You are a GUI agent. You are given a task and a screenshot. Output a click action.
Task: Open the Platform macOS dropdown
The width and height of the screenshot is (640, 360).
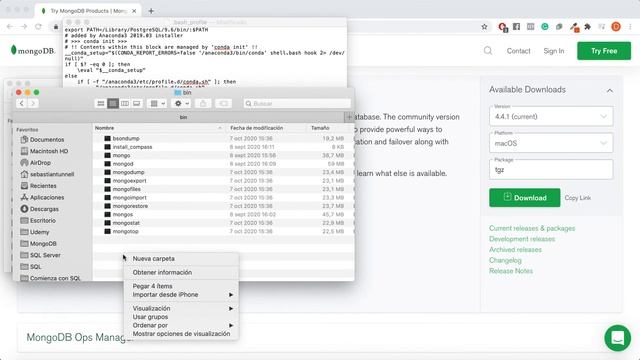pyautogui.click(x=551, y=143)
